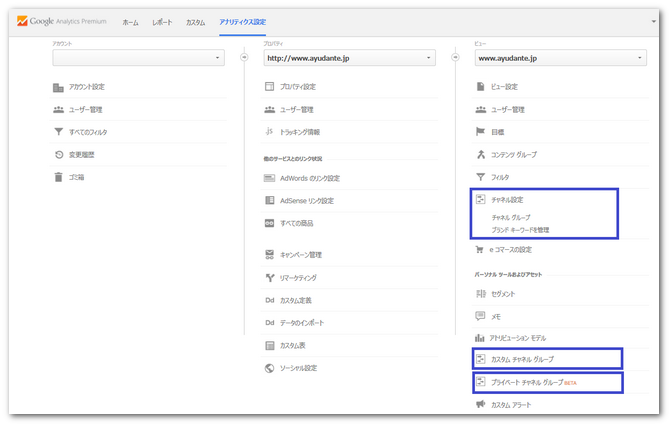Click the データのインポート Dd icon
Image resolution: width=669 pixels, height=424 pixels.
[x=269, y=323]
